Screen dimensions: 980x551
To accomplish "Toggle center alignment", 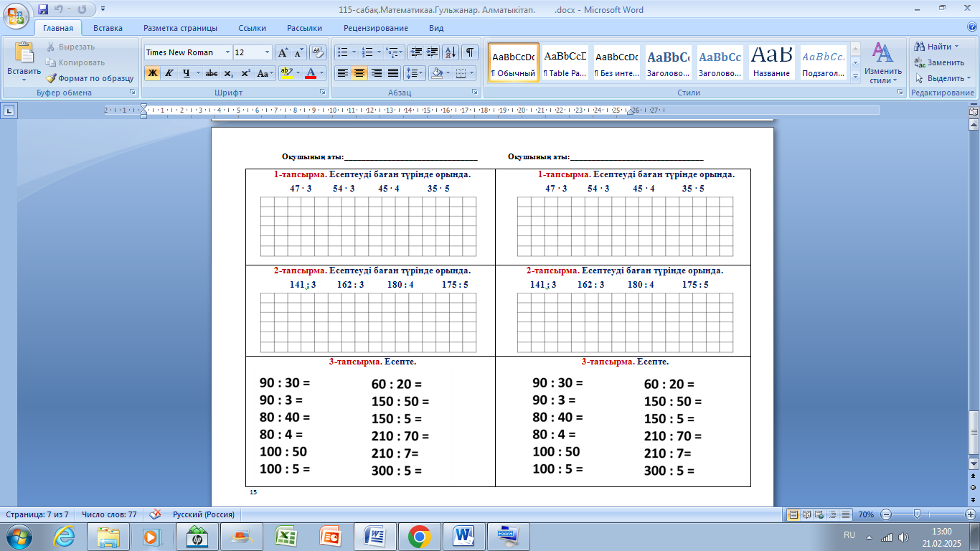I will point(359,73).
